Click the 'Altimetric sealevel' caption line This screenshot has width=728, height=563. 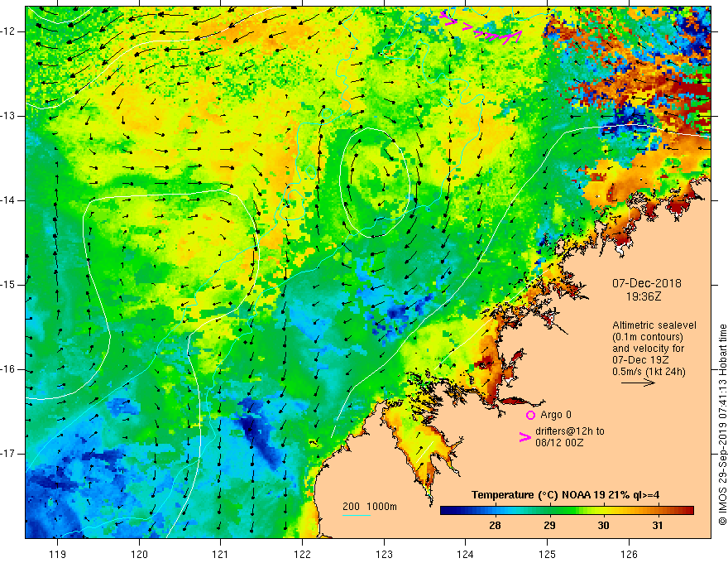click(x=654, y=325)
